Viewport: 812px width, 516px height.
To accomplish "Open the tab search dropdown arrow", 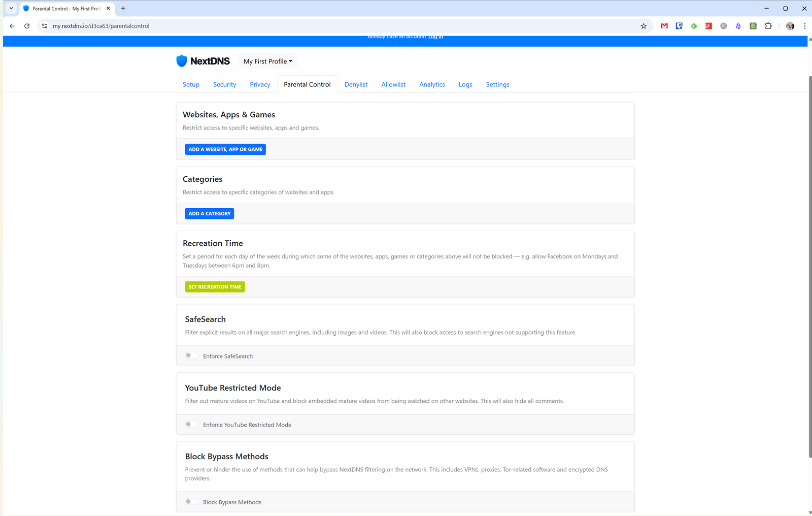I will [11, 8].
